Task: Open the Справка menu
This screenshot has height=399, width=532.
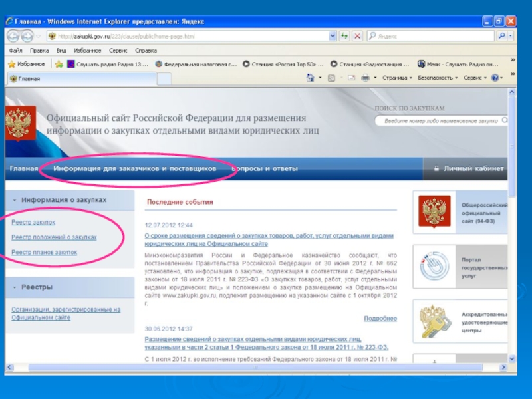Action: [x=146, y=51]
